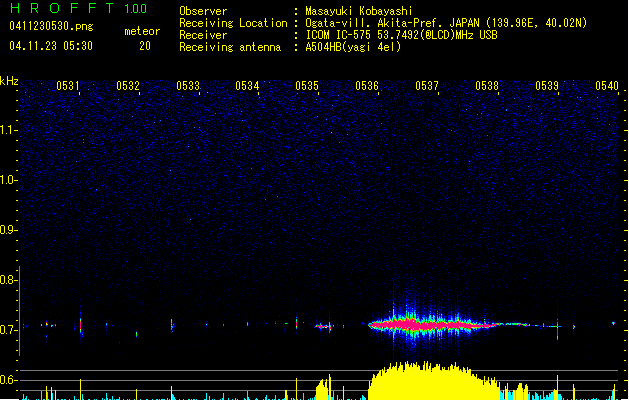The height and width of the screenshot is (400, 629).
Task: Click the 0532 time marker
Action: click(128, 86)
